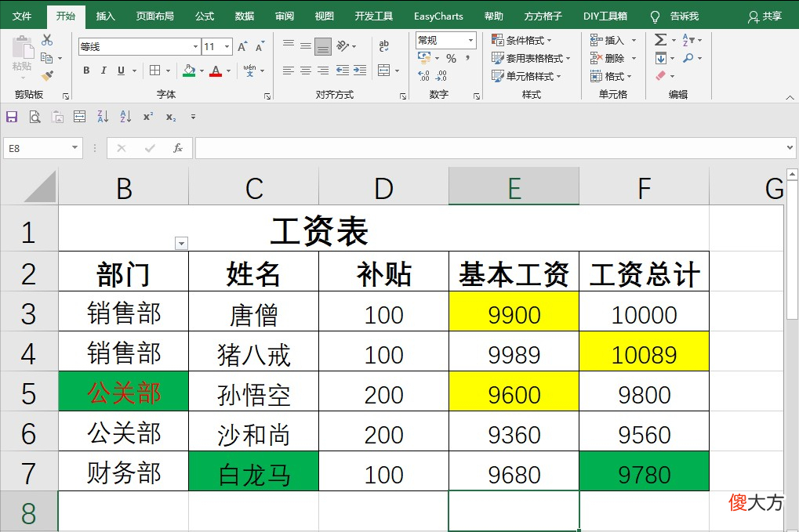Screen dimensions: 799x532
Task: Open Sort and Filter menu
Action: pos(692,40)
